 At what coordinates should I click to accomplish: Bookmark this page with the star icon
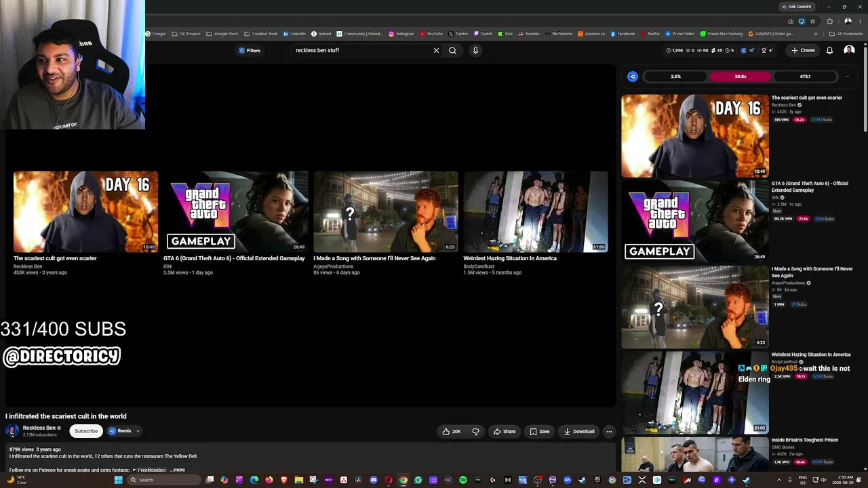812,21
